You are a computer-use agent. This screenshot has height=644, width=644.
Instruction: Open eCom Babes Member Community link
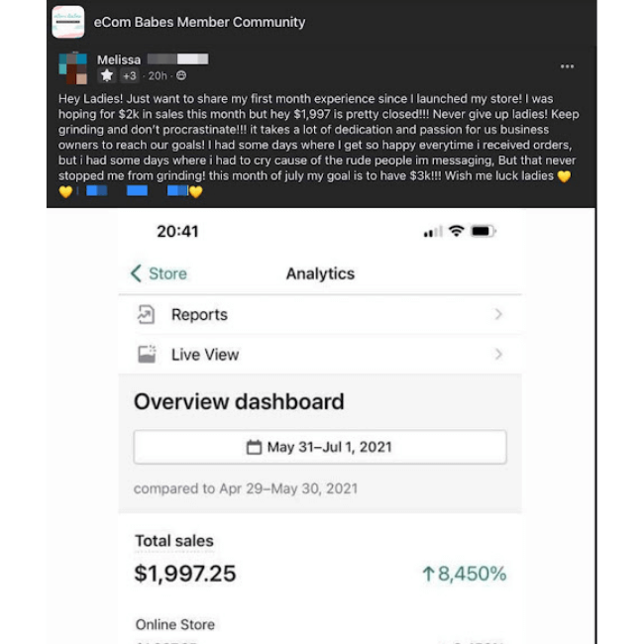[199, 22]
